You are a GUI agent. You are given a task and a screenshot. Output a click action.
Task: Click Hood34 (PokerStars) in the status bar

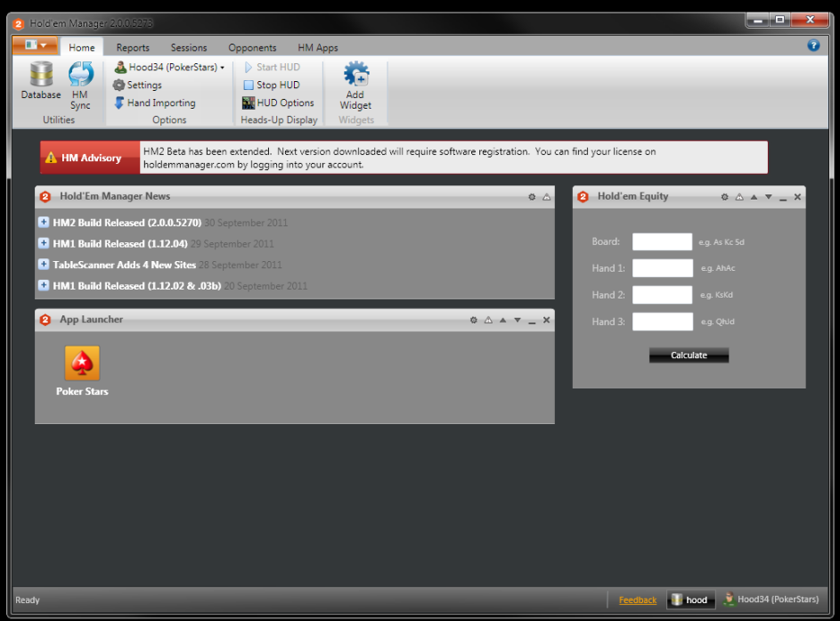771,599
